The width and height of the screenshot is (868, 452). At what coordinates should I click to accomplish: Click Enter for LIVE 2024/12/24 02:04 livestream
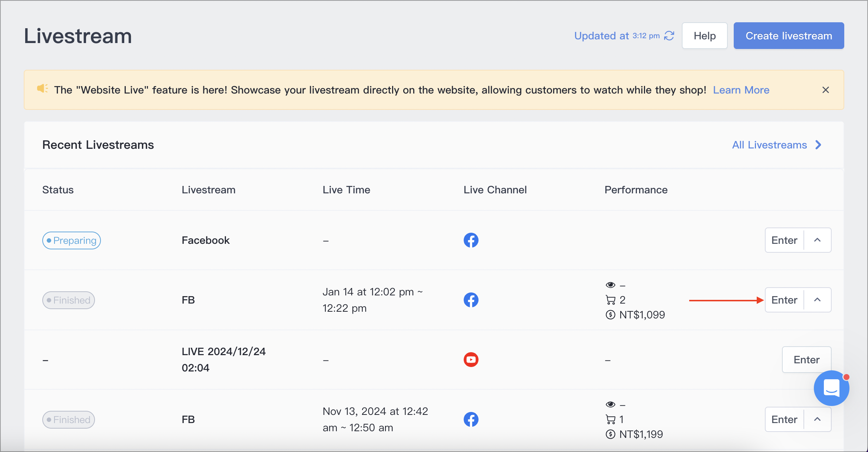point(806,360)
